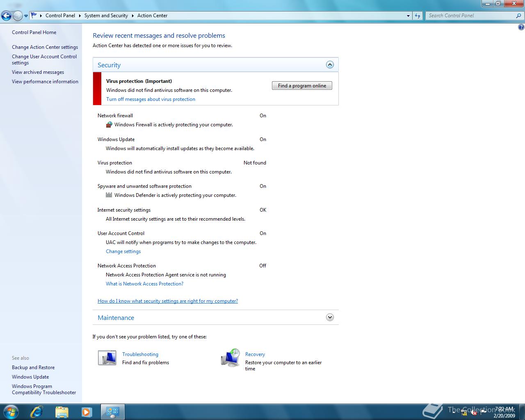Launch Windows Media Player from taskbar
The image size is (525, 420).
[87, 412]
